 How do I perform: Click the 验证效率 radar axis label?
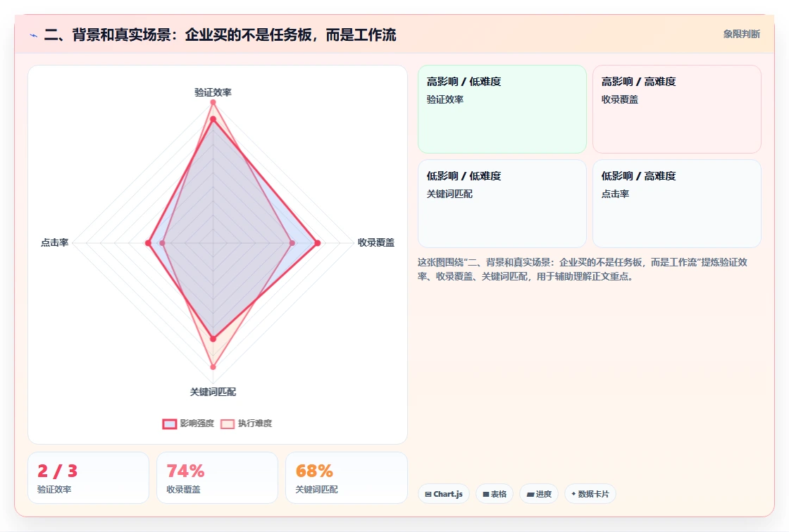tap(213, 92)
